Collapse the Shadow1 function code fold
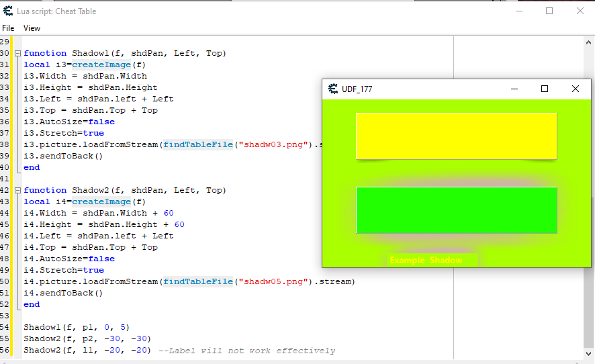 (x=17, y=53)
